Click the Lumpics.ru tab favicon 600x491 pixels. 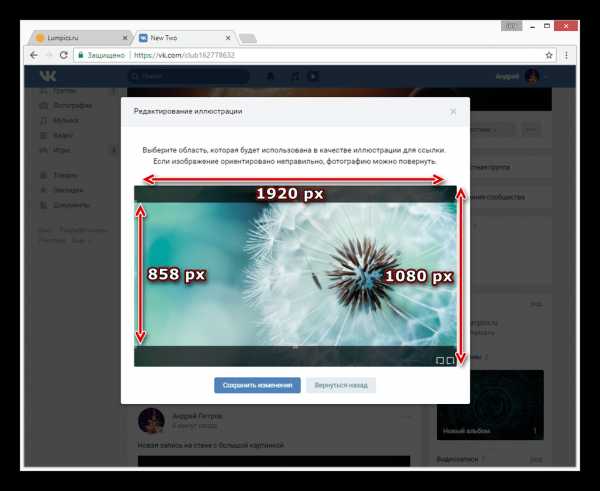[40, 38]
